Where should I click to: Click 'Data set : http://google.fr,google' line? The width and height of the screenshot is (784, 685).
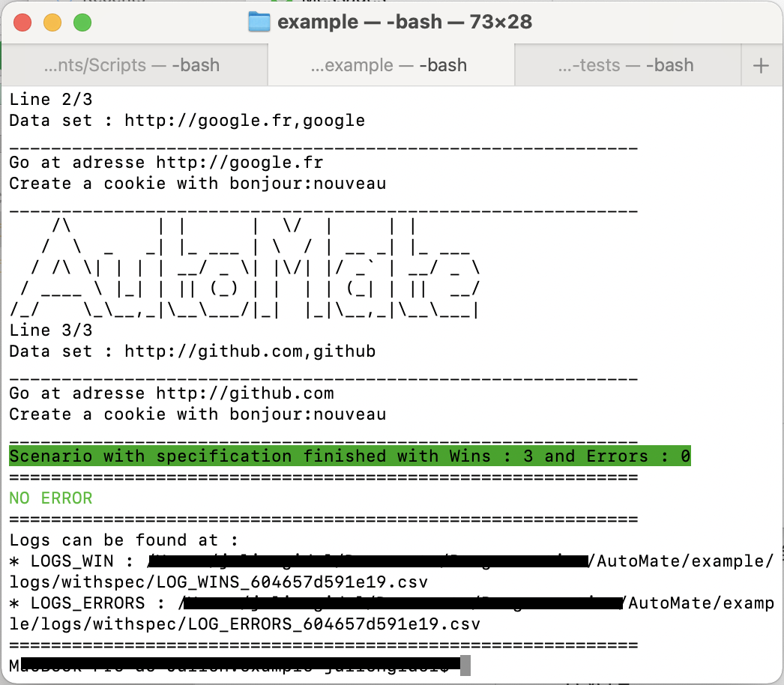click(187, 121)
